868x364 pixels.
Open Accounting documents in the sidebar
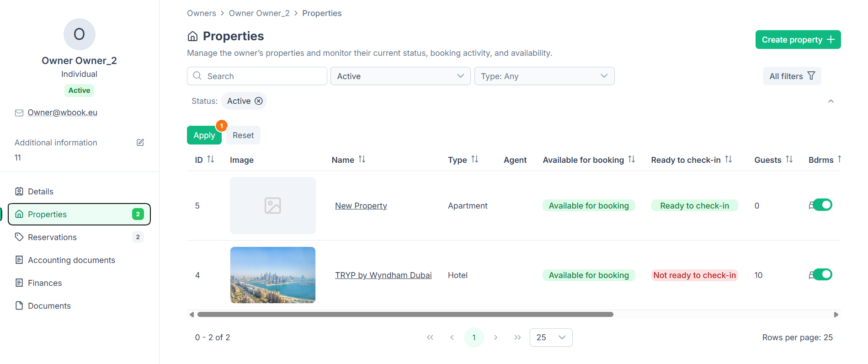80,260
